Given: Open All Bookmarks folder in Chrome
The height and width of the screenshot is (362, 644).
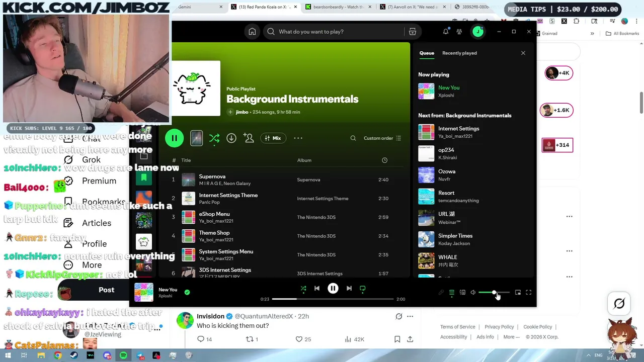Looking at the screenshot, I should pyautogui.click(x=622, y=34).
